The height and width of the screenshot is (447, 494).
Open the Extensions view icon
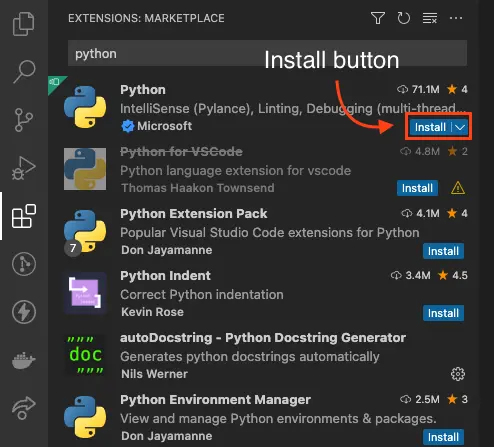click(x=24, y=216)
